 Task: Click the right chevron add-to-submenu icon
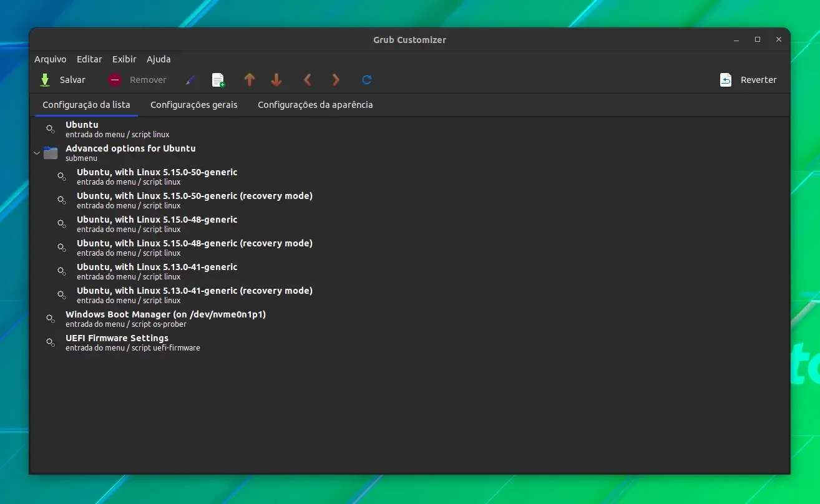point(336,80)
